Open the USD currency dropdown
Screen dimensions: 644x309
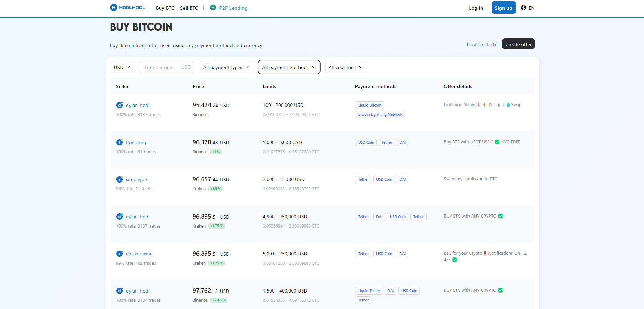pos(122,67)
